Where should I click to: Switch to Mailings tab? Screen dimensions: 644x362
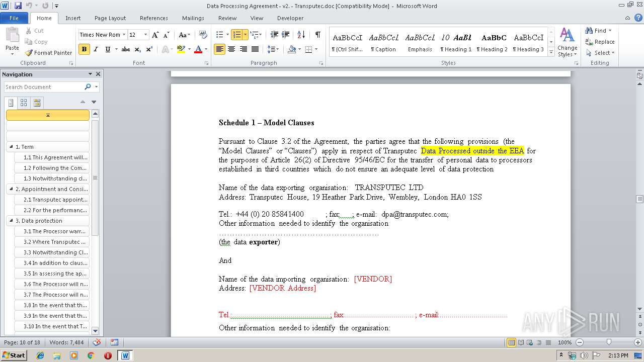tap(193, 18)
